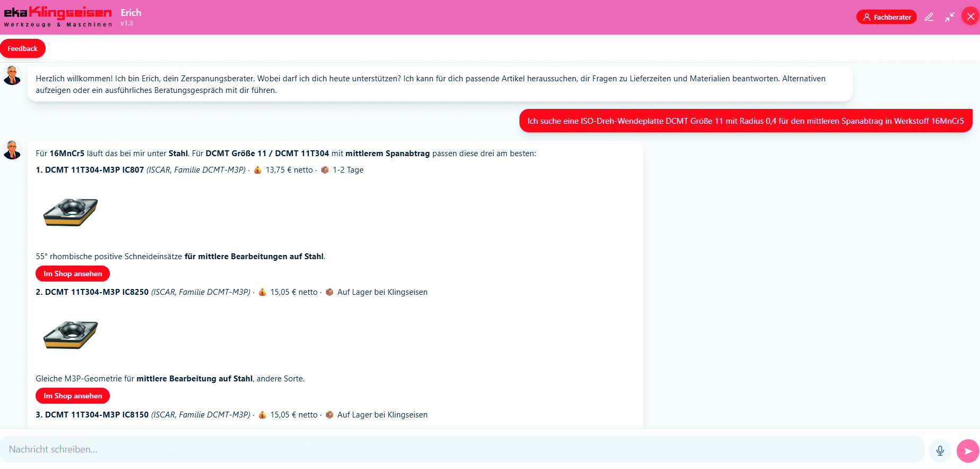This screenshot has width=980, height=469.
Task: Click the package icon in IC8150 row
Action: [x=329, y=415]
